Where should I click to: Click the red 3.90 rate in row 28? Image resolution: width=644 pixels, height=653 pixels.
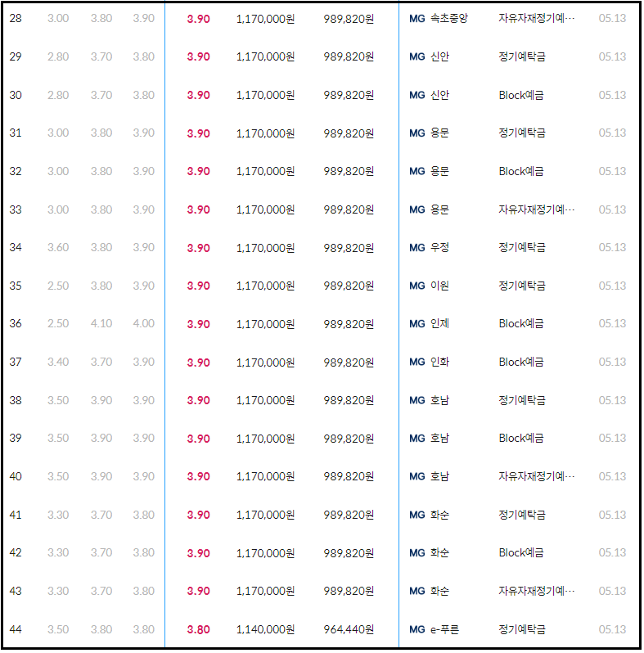point(198,19)
